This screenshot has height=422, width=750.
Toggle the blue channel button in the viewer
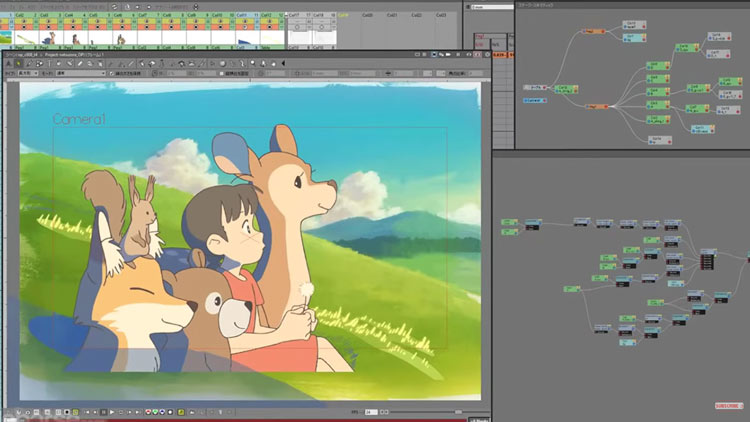[x=162, y=412]
